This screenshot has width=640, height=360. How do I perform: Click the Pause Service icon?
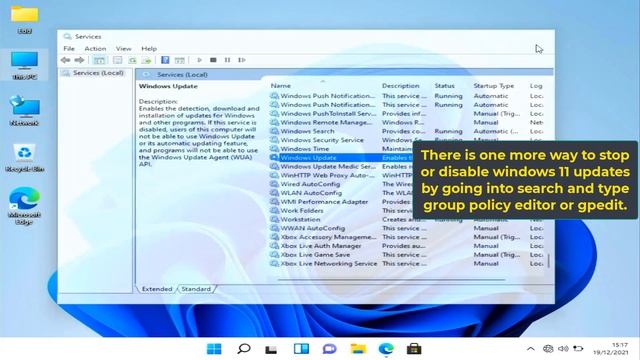coord(227,60)
